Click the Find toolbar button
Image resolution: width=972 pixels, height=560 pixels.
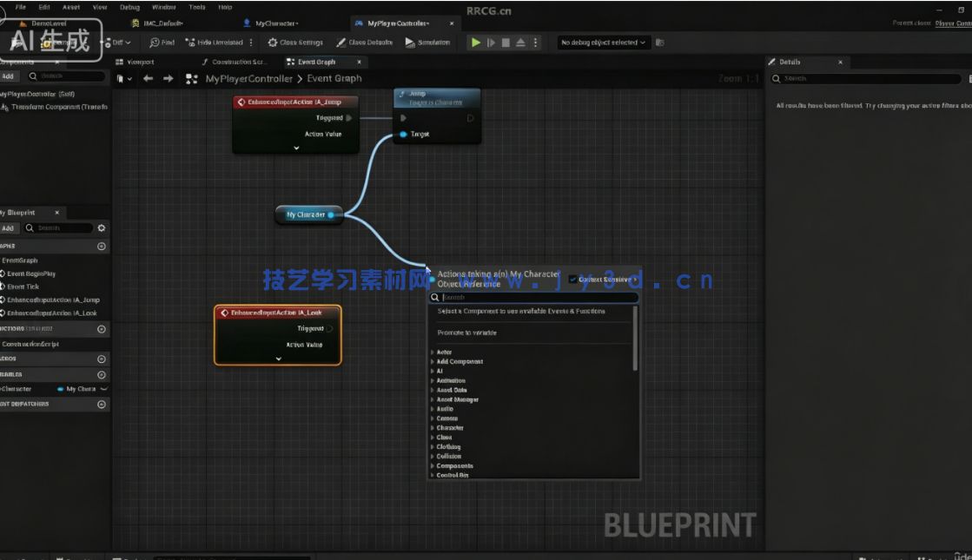click(x=162, y=43)
